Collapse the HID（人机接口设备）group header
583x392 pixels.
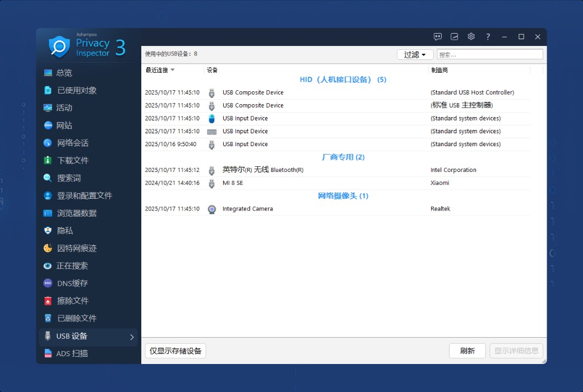coord(343,80)
